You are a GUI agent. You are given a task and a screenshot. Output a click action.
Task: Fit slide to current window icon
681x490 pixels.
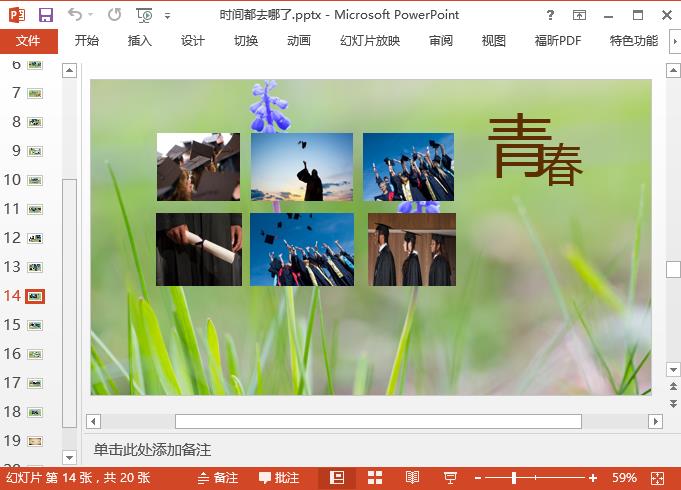point(658,478)
